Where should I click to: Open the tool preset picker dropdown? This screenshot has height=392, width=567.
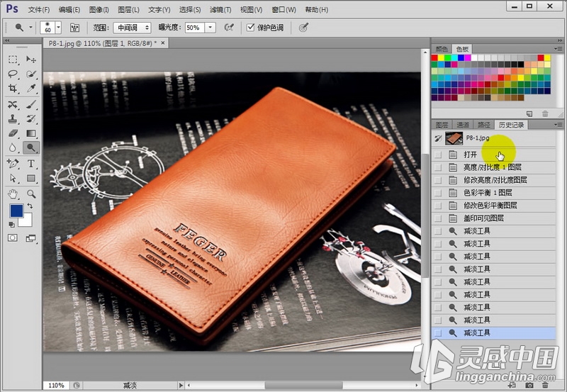(x=31, y=28)
